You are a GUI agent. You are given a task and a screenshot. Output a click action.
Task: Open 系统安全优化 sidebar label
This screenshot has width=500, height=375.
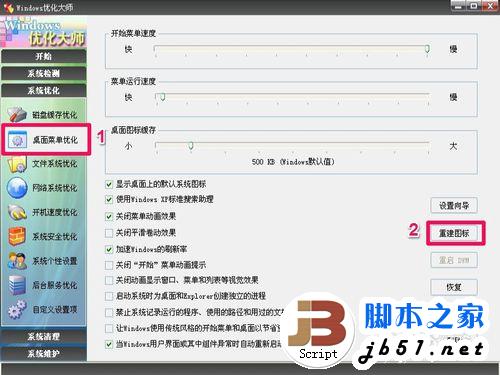pos(55,237)
